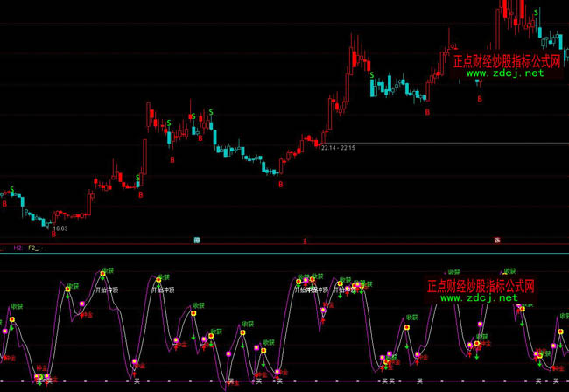Click the far-left red B buy marker

(4, 203)
